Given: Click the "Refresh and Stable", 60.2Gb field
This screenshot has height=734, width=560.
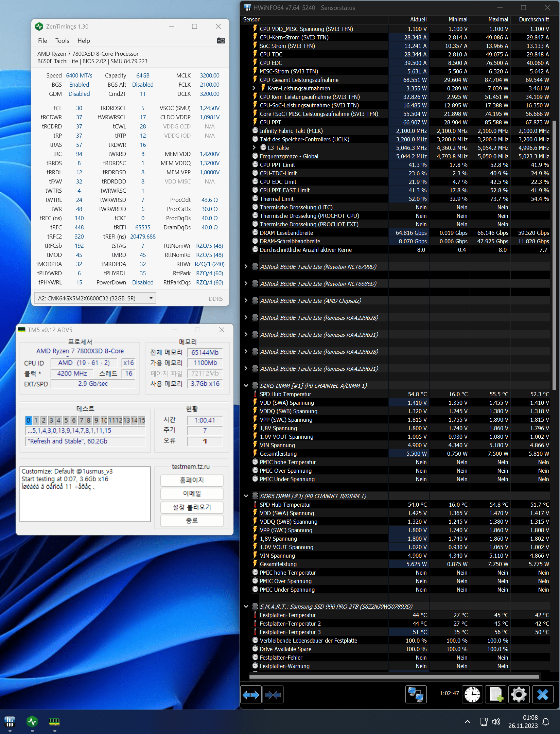Looking at the screenshot, I should click(x=85, y=441).
